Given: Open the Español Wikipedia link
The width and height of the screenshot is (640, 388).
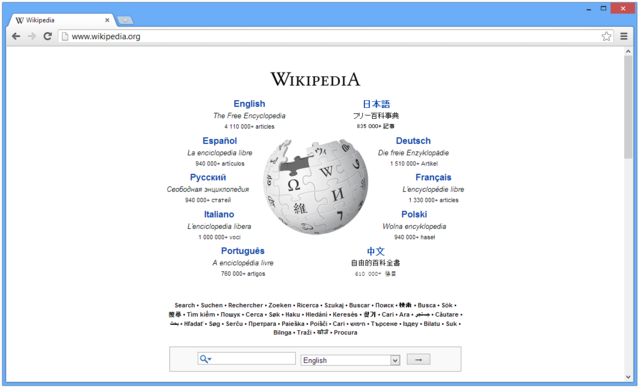Looking at the screenshot, I should pos(220,141).
